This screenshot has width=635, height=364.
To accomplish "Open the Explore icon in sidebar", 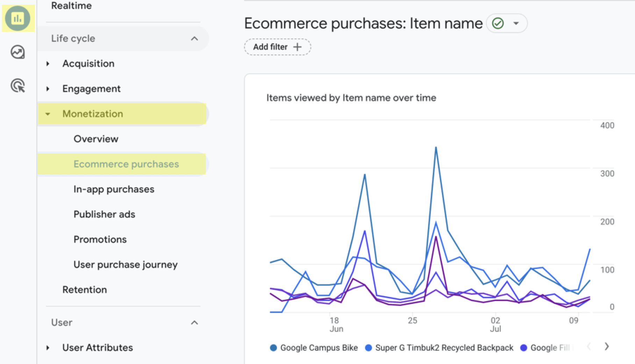I will point(18,52).
